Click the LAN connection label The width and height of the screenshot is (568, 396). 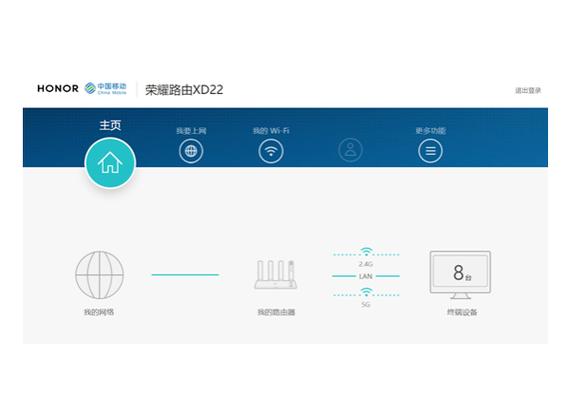[366, 276]
